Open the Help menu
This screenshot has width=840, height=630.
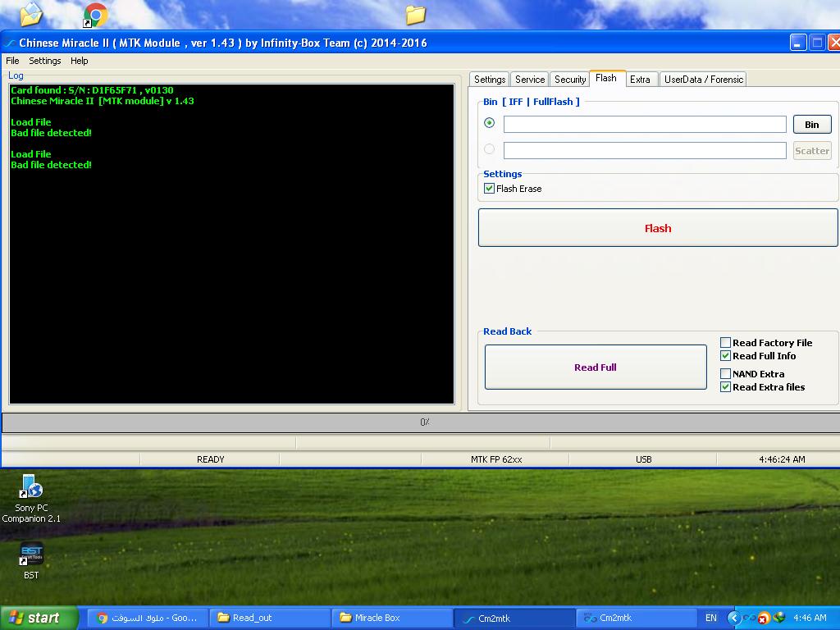tap(80, 61)
